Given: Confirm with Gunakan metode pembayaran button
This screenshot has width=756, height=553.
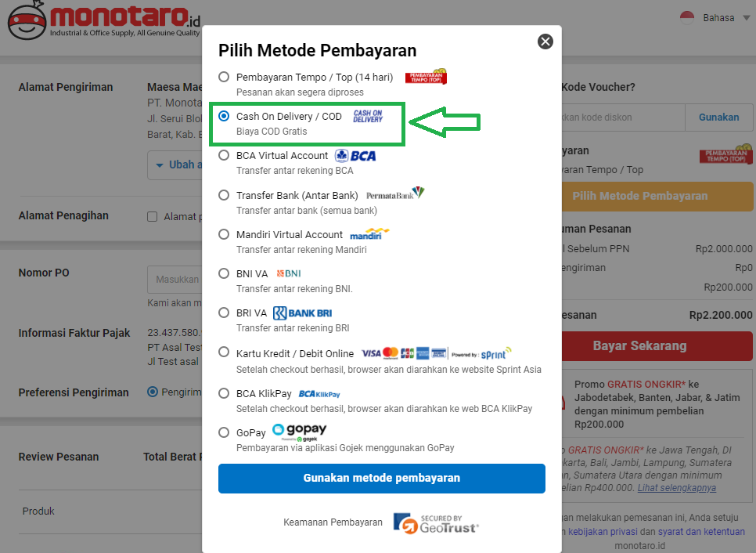Looking at the screenshot, I should coord(381,479).
